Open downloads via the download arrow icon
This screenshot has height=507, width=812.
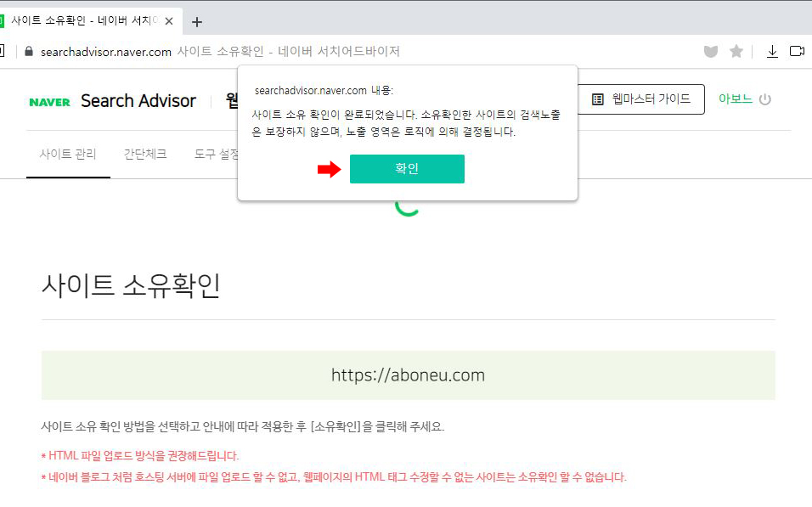point(772,51)
